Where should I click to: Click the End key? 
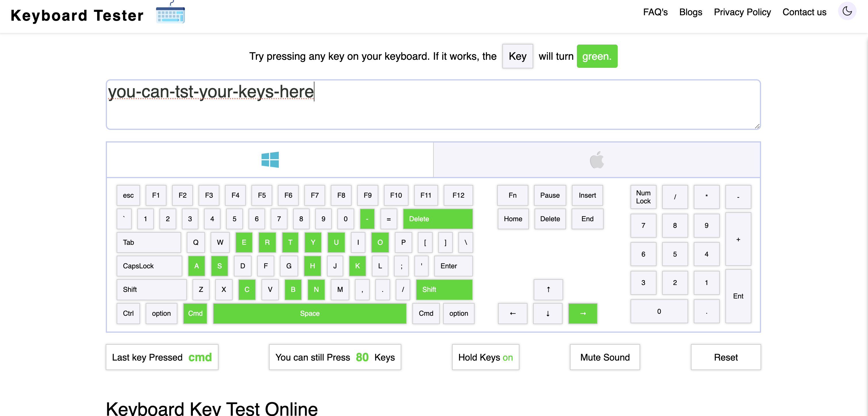tap(587, 219)
